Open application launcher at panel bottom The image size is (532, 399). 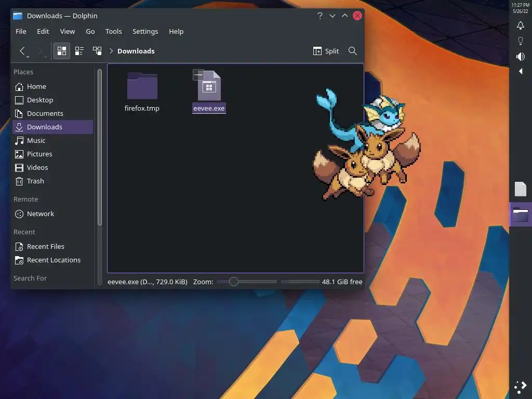coord(520,387)
